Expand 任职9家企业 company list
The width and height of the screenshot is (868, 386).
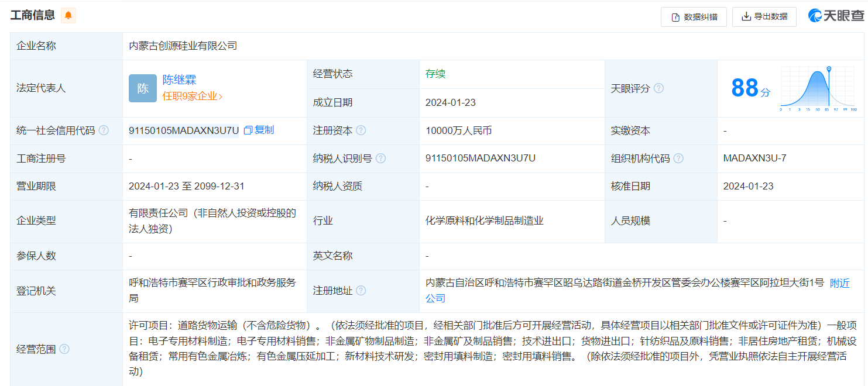click(192, 96)
